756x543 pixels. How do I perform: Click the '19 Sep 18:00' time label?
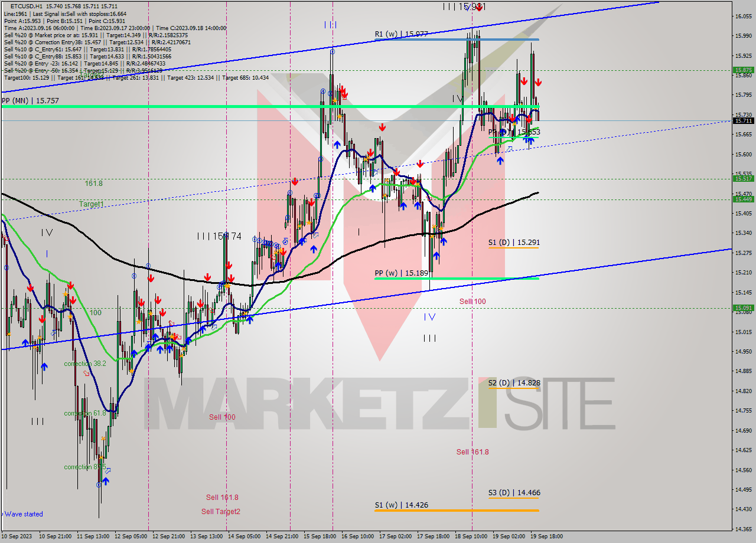[x=546, y=537]
